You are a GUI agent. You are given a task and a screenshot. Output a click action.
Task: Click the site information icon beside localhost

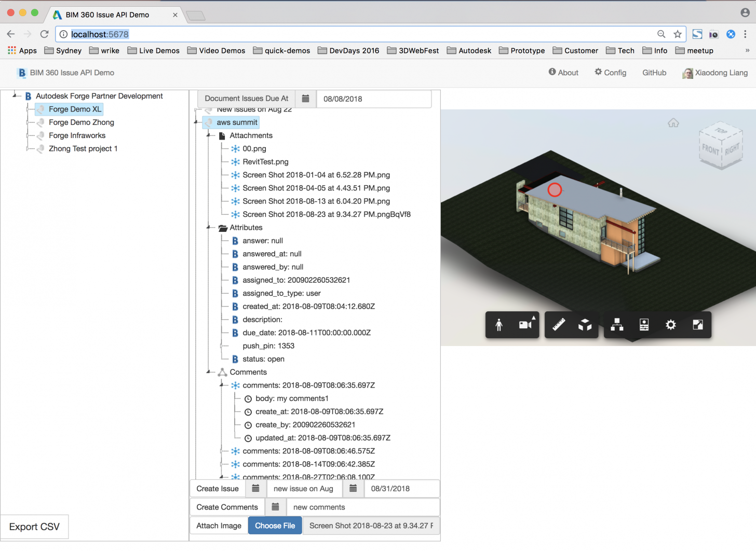tap(63, 34)
